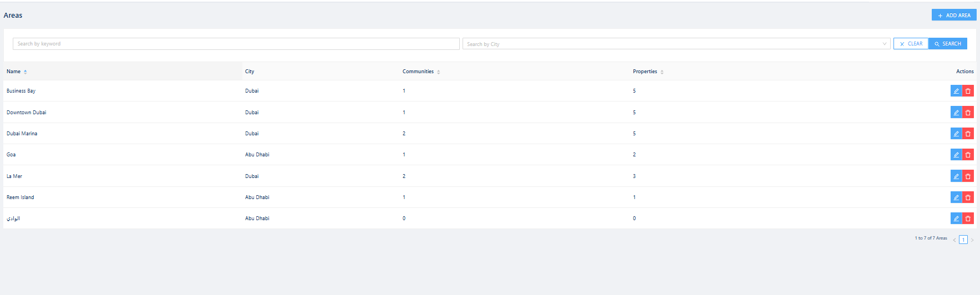Open the Search by City dropdown
The image size is (980, 295).
coord(677,44)
